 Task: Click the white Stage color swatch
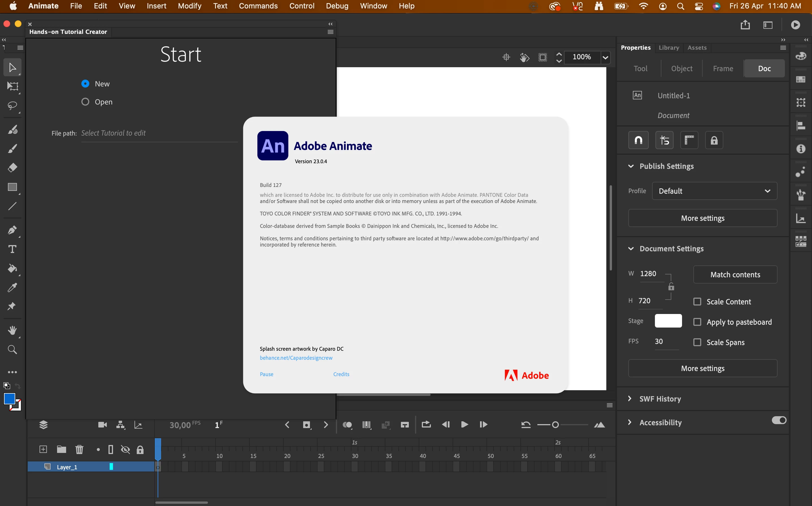coord(668,320)
